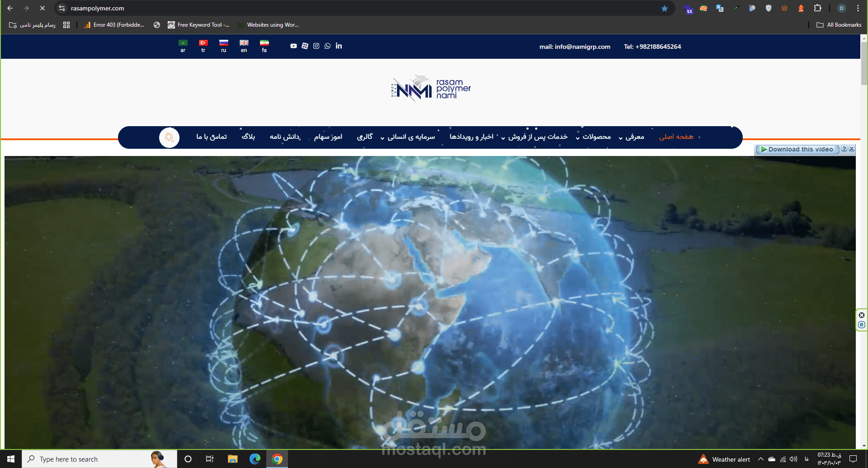This screenshot has height=468, width=868.
Task: Open امور سهام menu item
Action: pyautogui.click(x=328, y=137)
